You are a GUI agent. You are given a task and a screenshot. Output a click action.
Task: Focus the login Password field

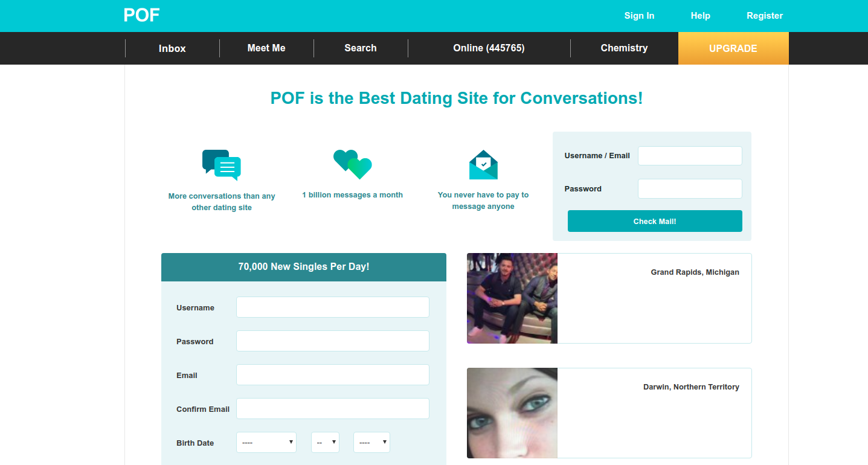(690, 188)
